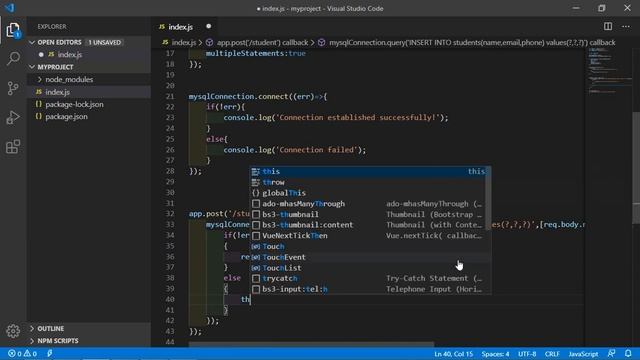The image size is (640, 360).
Task: Click mysqlConnection.query callback breadcrumb
Action: 466,42
